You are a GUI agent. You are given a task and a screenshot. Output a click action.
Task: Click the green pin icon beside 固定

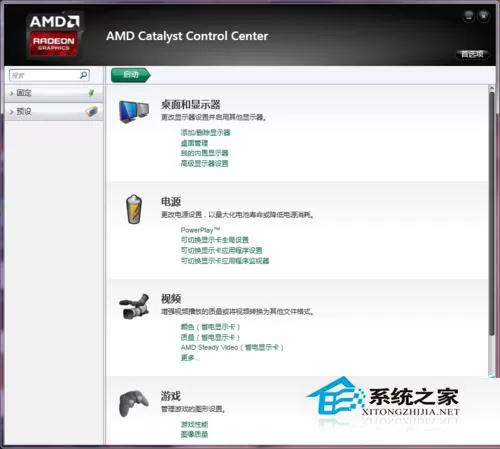click(91, 93)
